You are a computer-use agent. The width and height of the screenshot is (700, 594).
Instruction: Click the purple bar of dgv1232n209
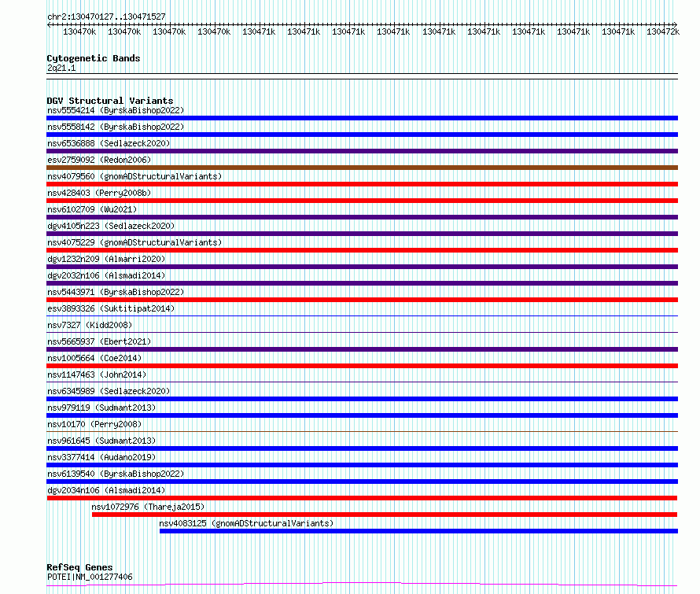pyautogui.click(x=362, y=267)
